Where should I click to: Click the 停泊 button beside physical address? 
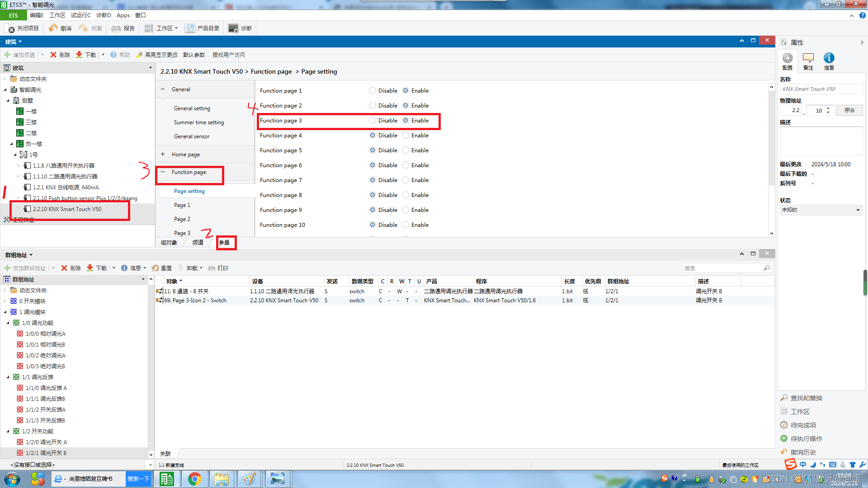[849, 110]
